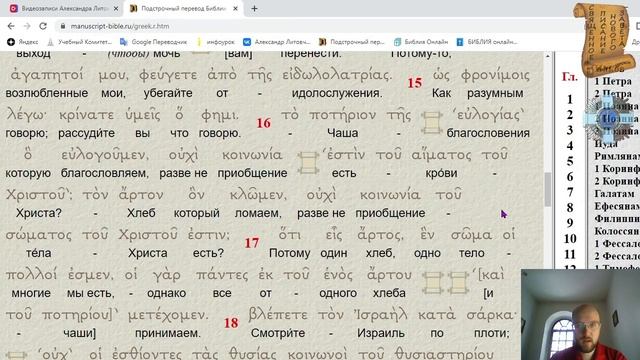Image resolution: width=640 pixels, height=360 pixels.
Task: Select chapter 2 in the chapter list
Action: tap(570, 115)
